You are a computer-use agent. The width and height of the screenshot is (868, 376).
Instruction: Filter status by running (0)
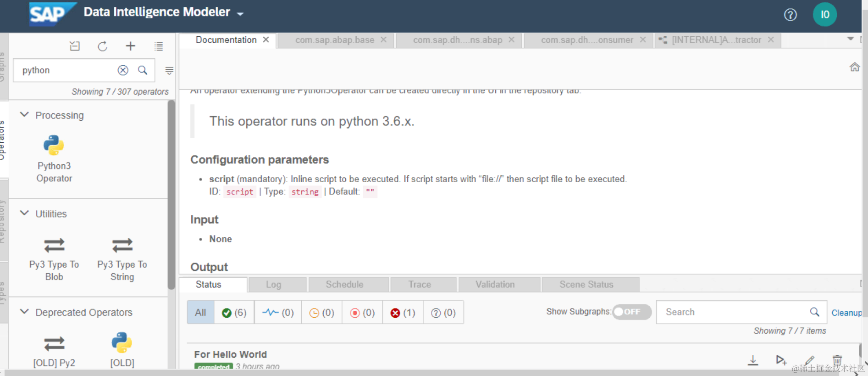point(278,313)
